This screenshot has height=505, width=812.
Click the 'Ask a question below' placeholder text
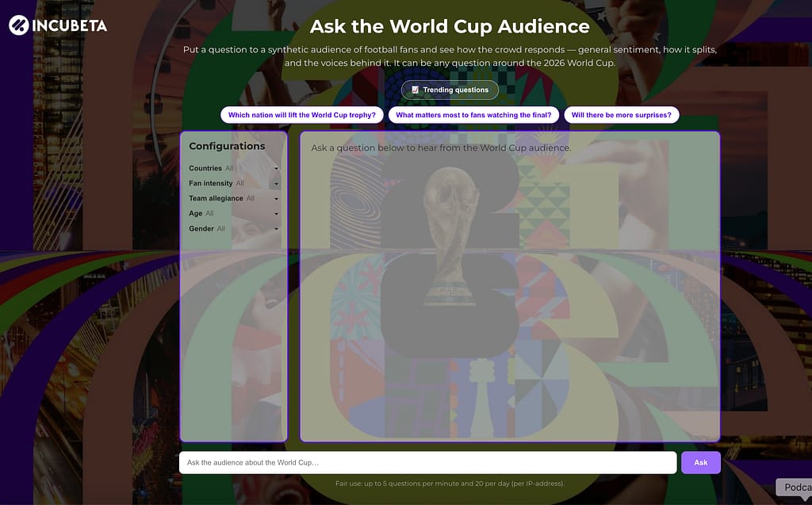(441, 147)
